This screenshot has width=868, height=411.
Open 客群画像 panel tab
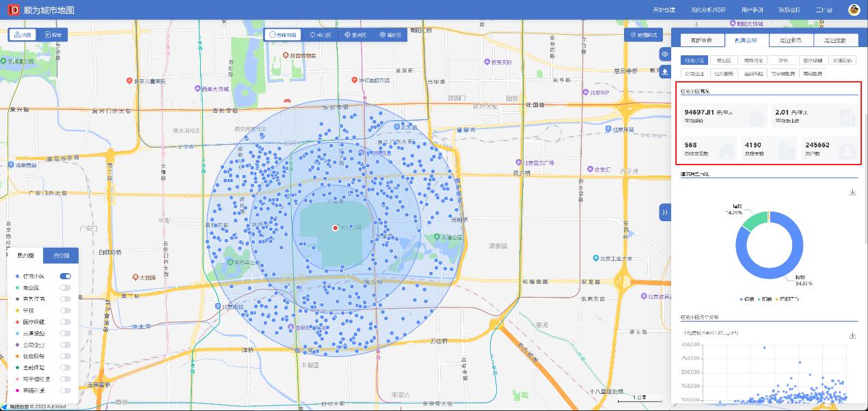coord(701,40)
